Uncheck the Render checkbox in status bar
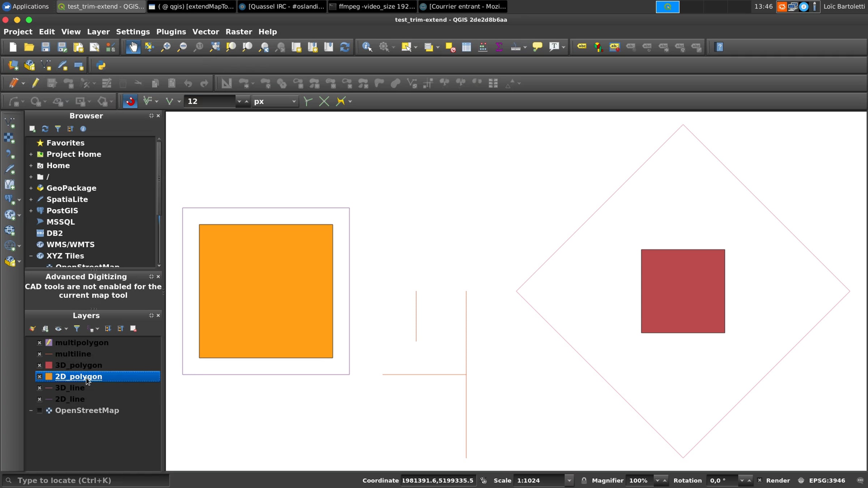 (759, 480)
